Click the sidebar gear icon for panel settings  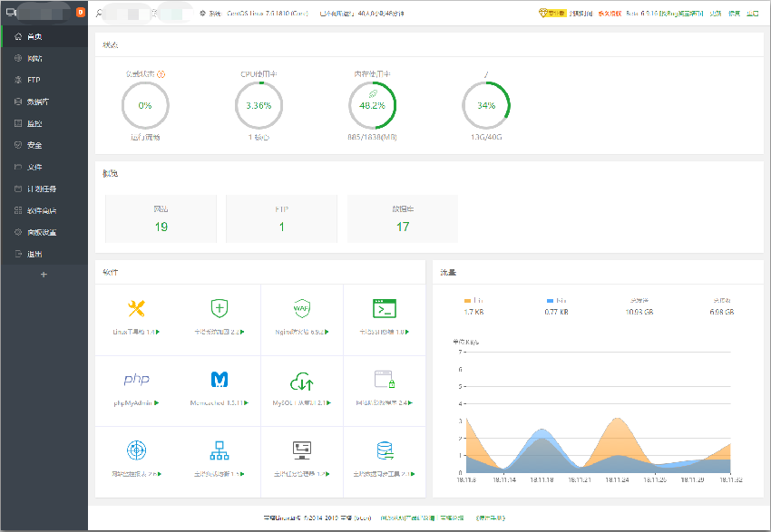(18, 232)
